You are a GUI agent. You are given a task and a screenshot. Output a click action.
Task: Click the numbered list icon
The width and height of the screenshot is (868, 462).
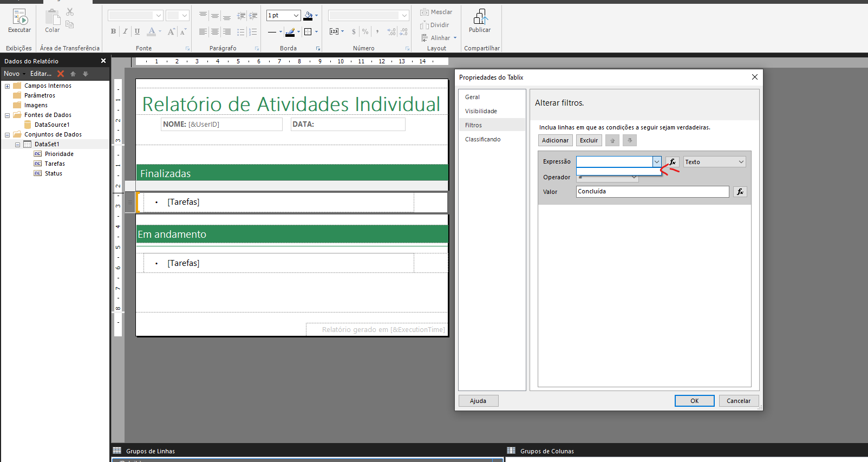click(253, 32)
